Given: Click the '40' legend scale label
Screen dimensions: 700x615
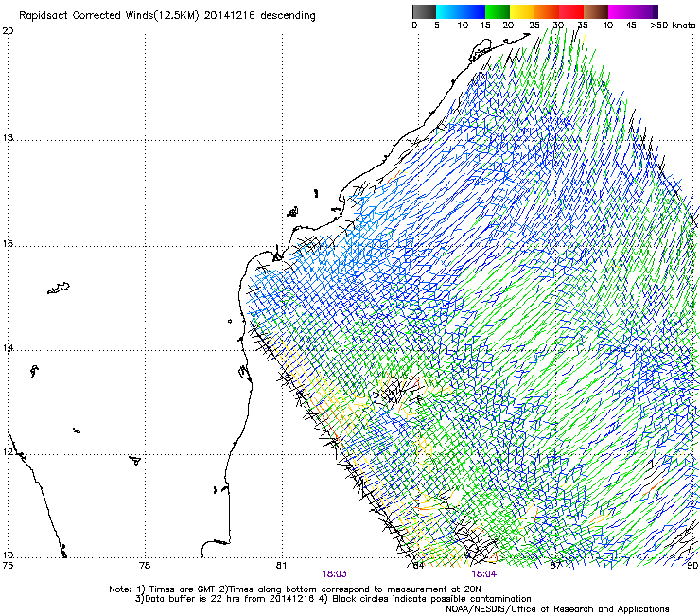Looking at the screenshot, I should point(607,26).
